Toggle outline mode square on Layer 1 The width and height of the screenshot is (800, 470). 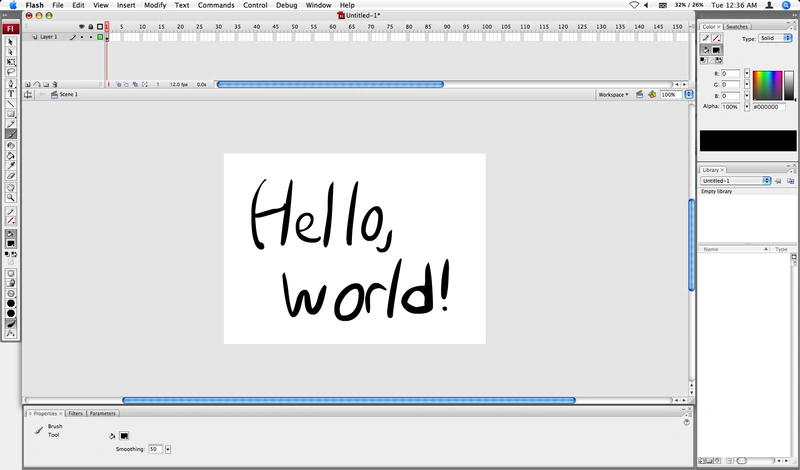click(x=100, y=36)
